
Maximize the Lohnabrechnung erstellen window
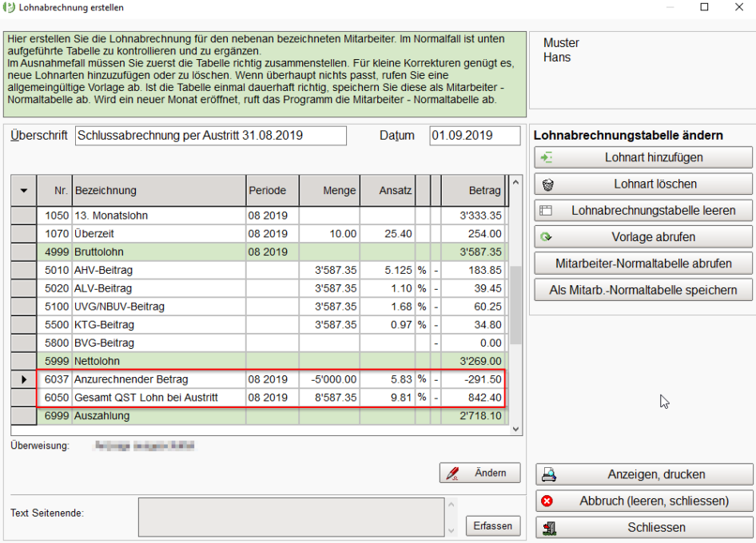(704, 7)
